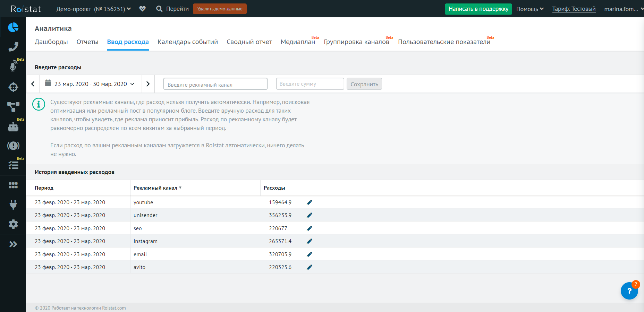
Task: Click the advertising channel input field
Action: tap(215, 84)
